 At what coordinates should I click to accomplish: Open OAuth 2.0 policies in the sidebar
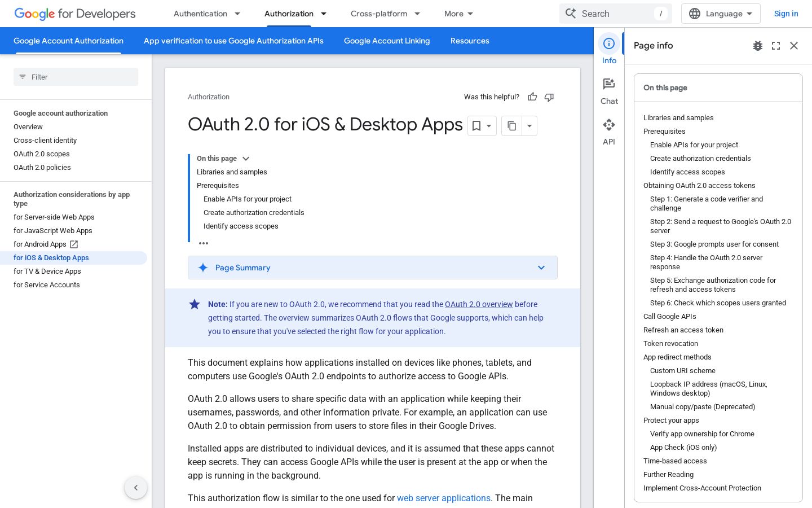[x=42, y=168]
